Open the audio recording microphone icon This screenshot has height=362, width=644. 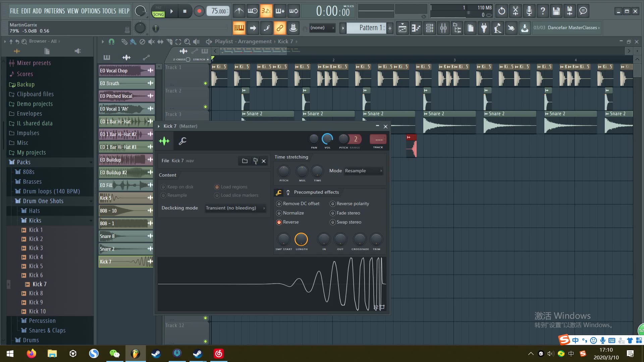pos(529,11)
